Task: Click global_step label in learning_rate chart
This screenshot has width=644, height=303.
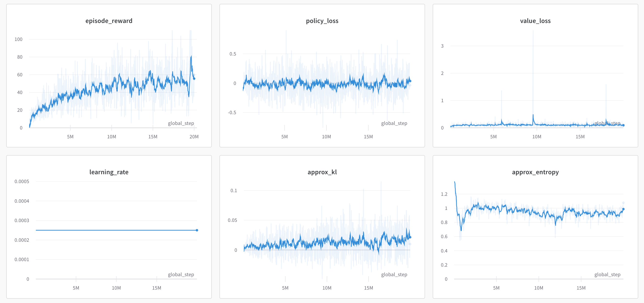Action: [x=181, y=275]
